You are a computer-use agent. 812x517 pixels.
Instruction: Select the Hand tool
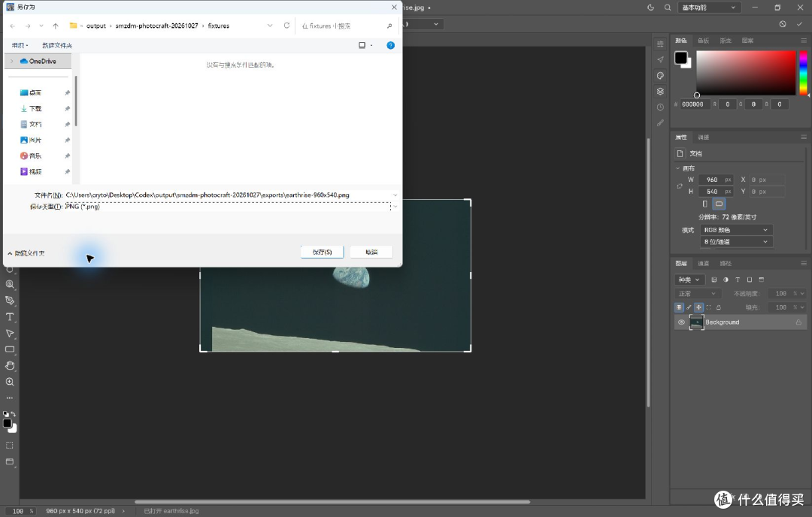click(x=9, y=365)
